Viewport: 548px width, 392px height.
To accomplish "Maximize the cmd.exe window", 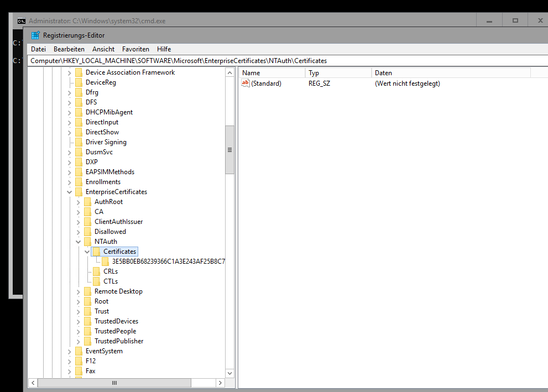I will (x=515, y=20).
